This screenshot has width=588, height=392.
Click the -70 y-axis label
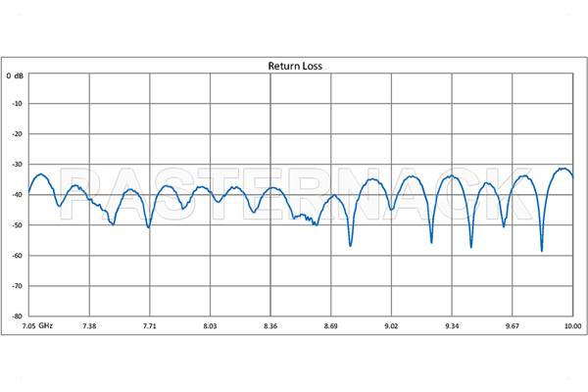(17, 286)
